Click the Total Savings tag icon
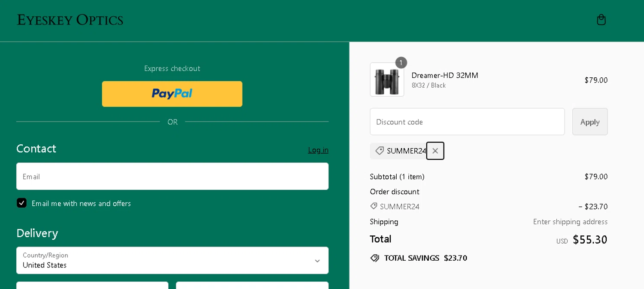 (375, 258)
